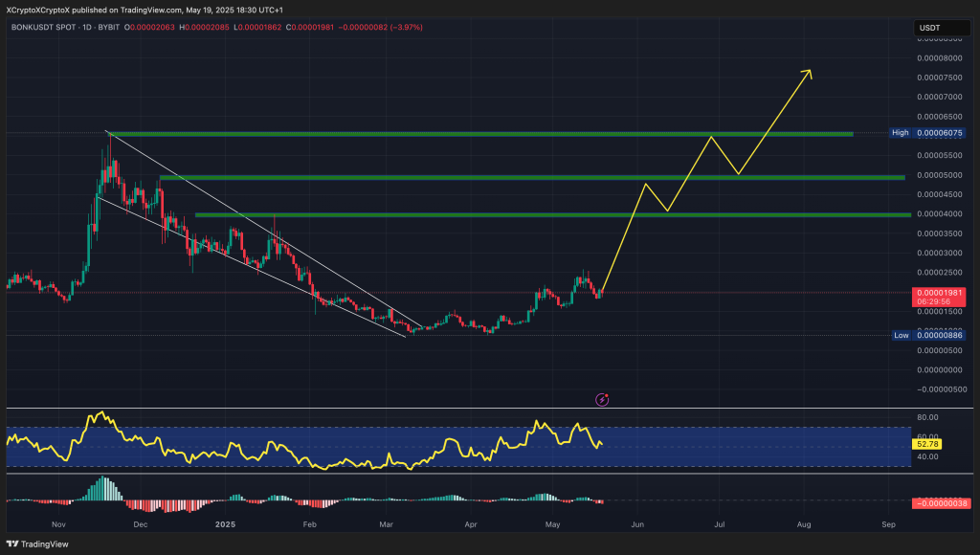Click the RSI value label 52.78
Screen dimensions: 980x555
[x=926, y=444]
